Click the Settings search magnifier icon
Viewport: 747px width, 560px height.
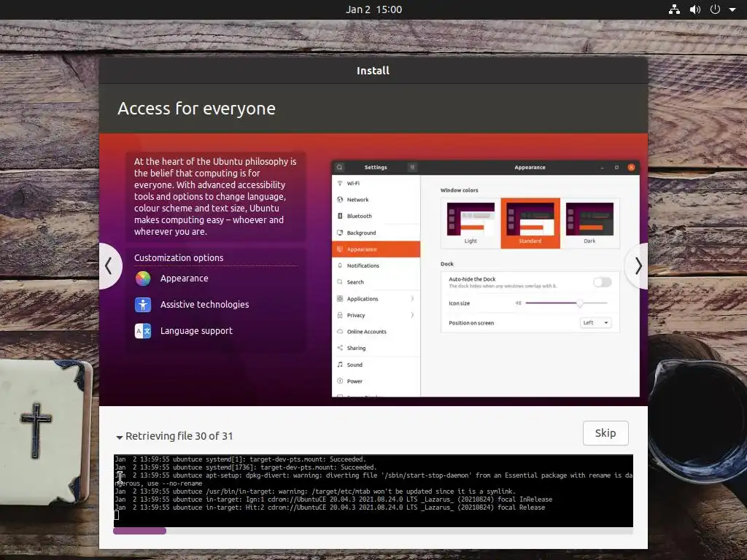click(x=339, y=167)
